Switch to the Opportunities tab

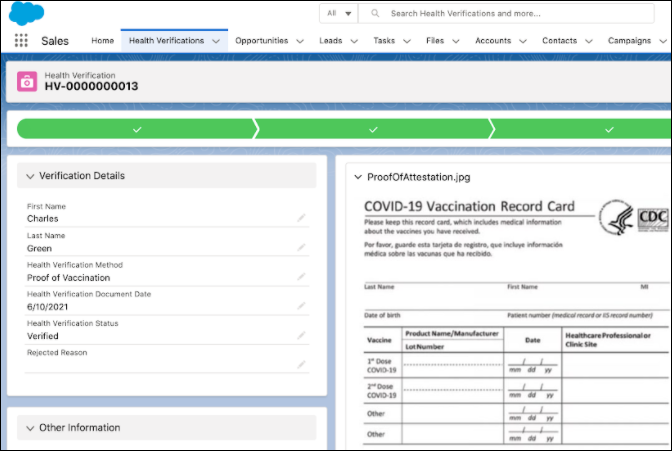pos(261,41)
